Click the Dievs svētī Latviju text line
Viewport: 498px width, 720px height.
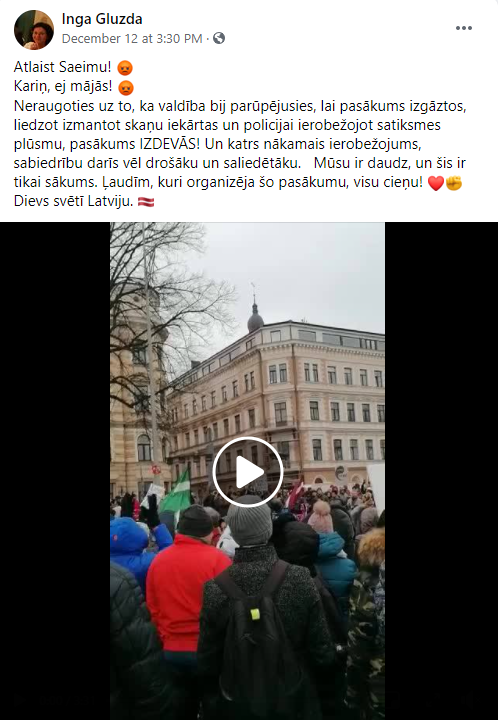point(73,202)
